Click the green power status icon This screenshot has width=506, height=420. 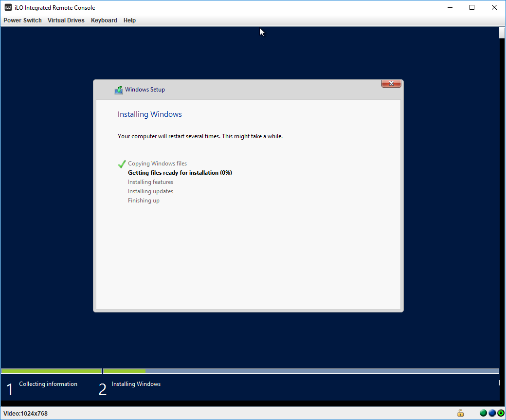point(500,413)
